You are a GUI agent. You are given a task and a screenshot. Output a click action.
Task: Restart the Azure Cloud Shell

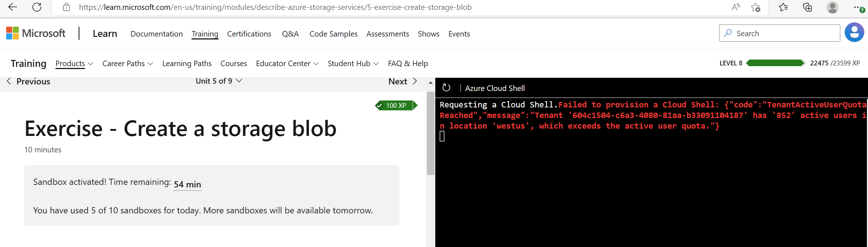point(446,88)
